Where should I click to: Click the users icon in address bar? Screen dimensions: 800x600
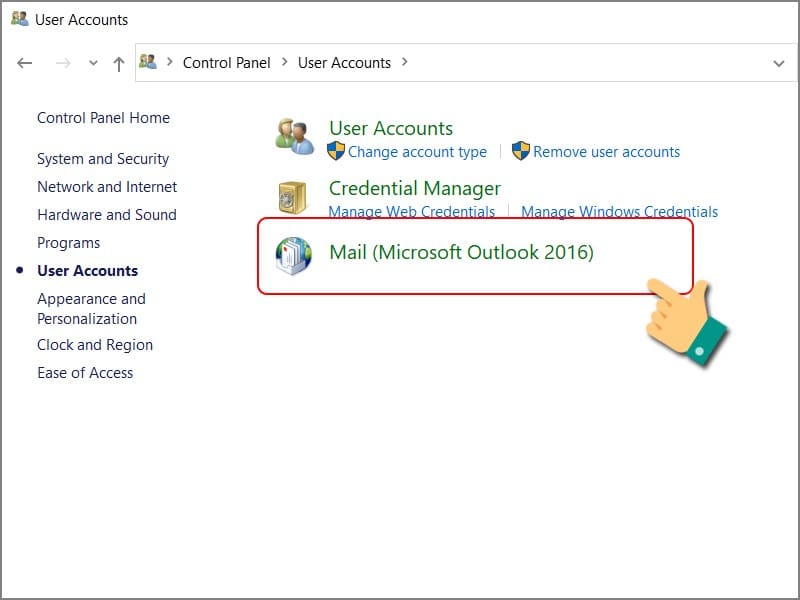(x=148, y=62)
